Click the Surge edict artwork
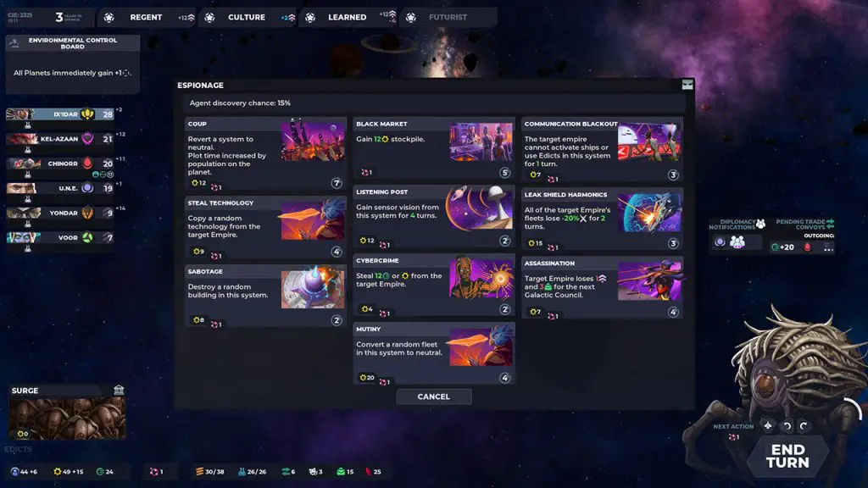 click(67, 419)
